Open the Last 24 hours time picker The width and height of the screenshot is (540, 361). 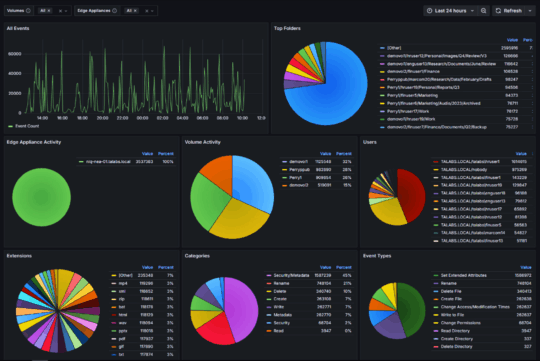point(450,11)
